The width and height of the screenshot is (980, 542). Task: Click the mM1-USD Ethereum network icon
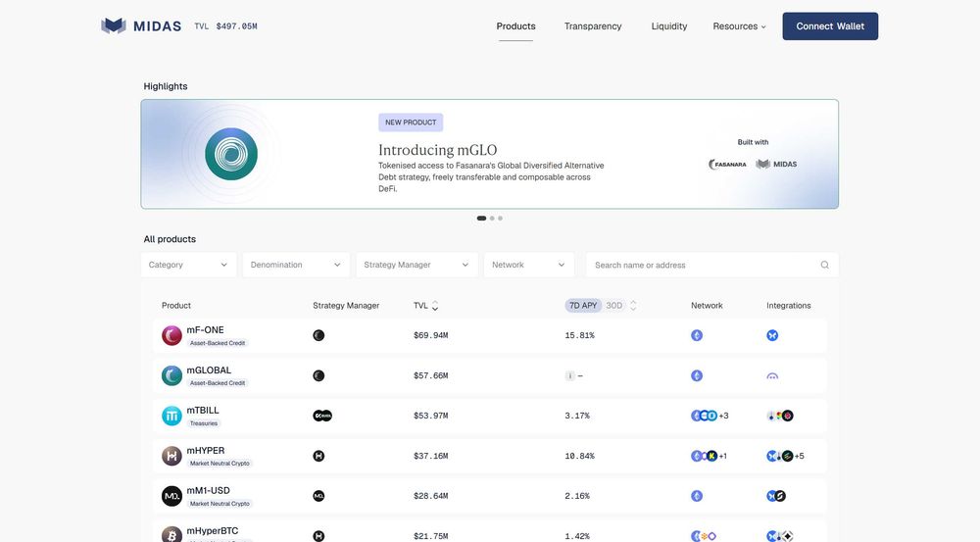(x=697, y=496)
